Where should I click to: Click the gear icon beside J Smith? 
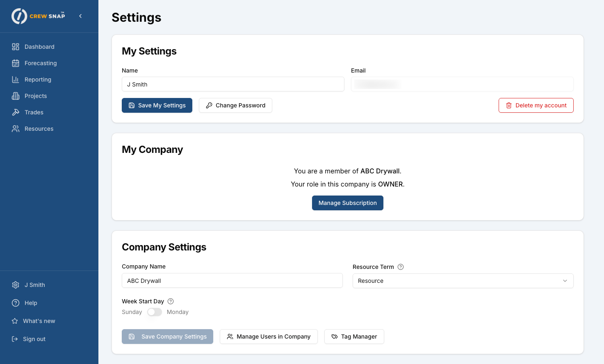click(16, 285)
